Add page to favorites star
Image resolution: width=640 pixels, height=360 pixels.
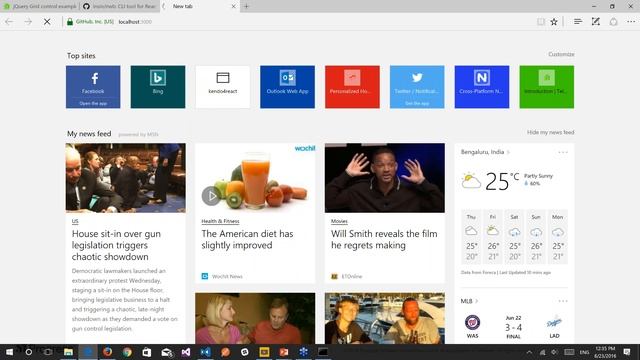[x=554, y=22]
